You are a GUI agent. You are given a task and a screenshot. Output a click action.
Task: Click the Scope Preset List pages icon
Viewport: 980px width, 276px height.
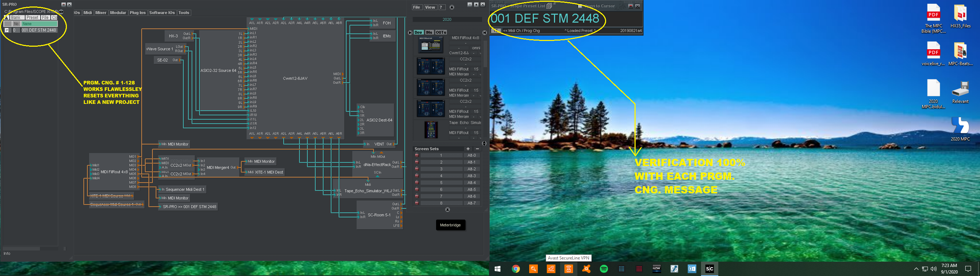pos(549,6)
